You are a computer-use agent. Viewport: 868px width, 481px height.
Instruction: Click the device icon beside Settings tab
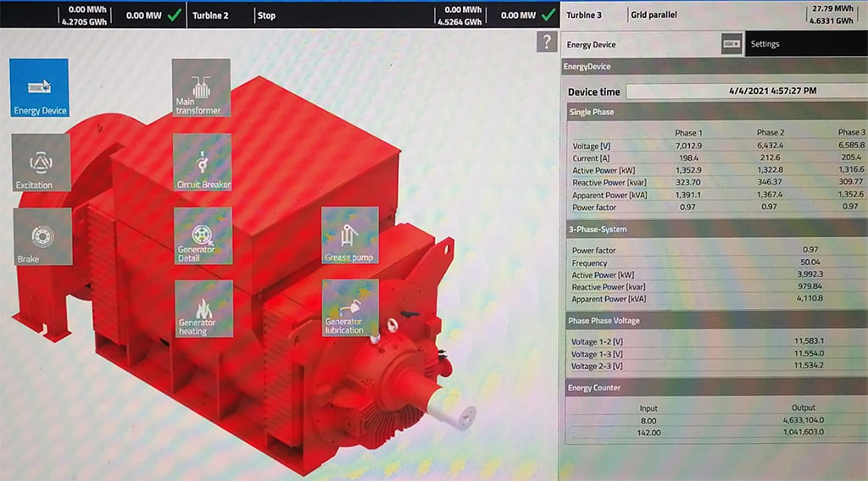point(732,44)
